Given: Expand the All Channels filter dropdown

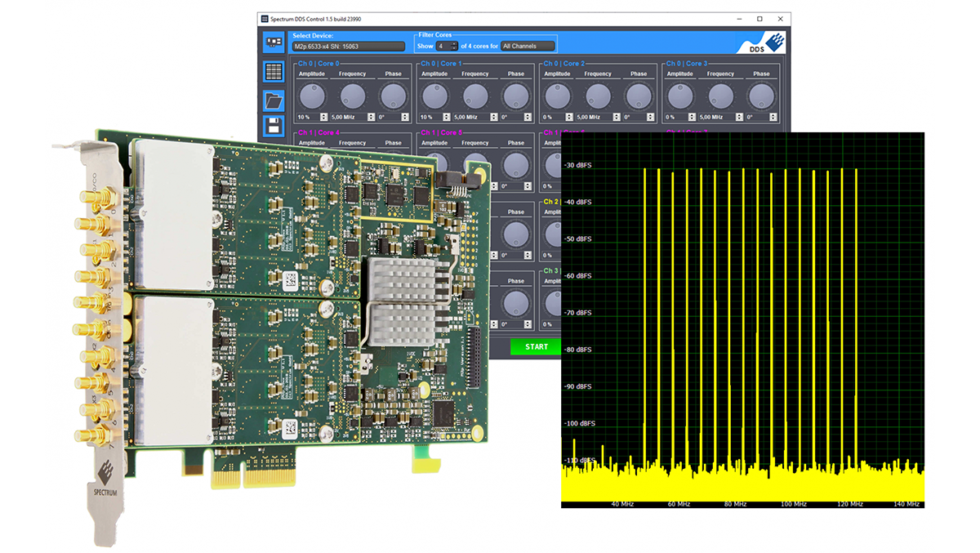Looking at the screenshot, I should [x=528, y=47].
